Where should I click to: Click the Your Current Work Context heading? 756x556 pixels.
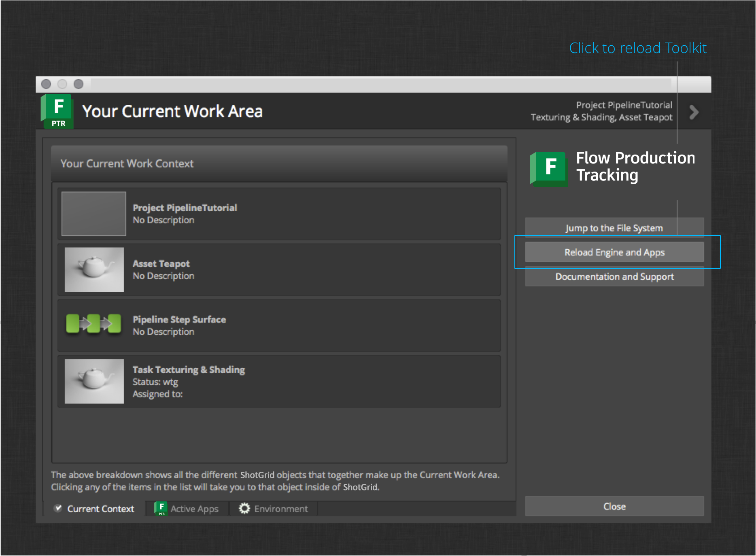click(x=127, y=163)
